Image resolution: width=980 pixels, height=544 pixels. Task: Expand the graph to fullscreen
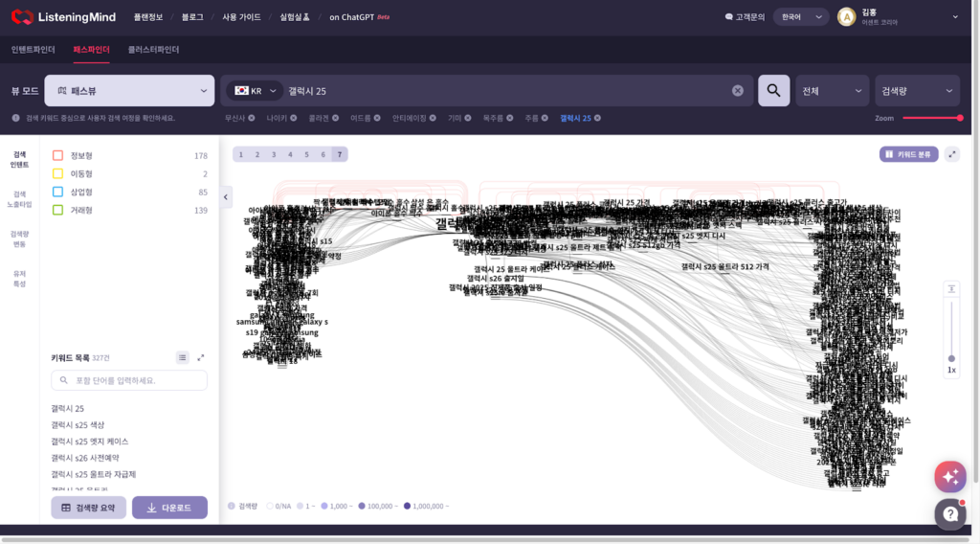click(951, 154)
